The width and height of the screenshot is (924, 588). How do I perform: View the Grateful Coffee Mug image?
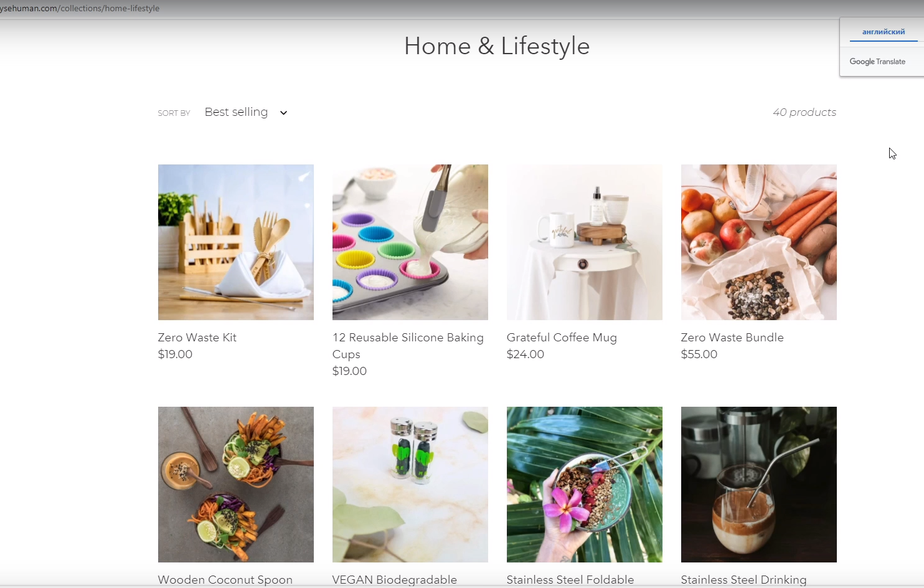click(585, 242)
